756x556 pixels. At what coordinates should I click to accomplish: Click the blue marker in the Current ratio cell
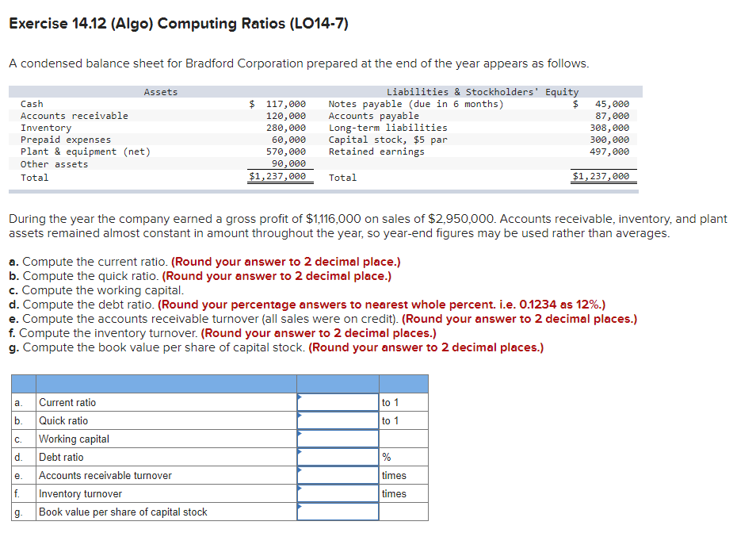click(300, 398)
